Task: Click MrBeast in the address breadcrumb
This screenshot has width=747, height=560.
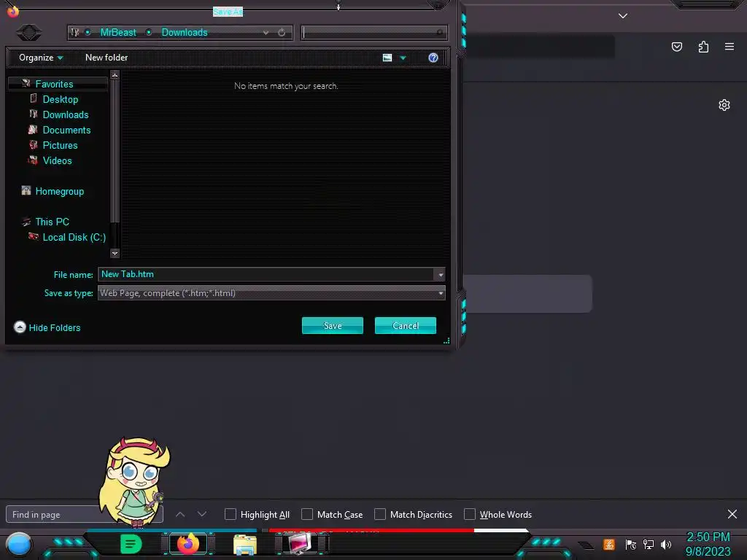Action: click(x=118, y=32)
